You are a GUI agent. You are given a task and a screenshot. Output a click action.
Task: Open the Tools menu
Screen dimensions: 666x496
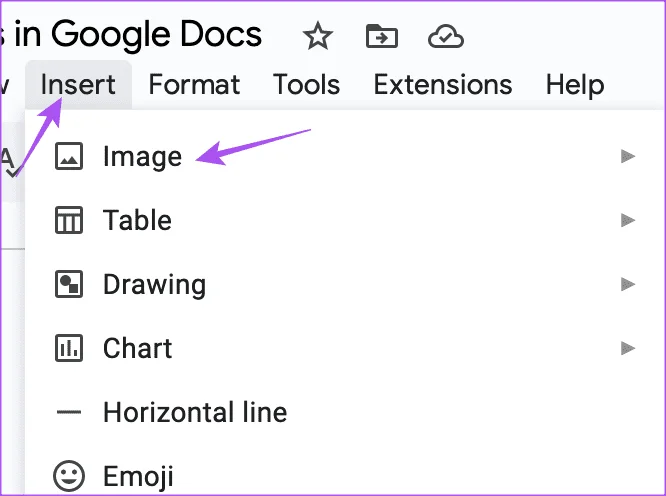pyautogui.click(x=306, y=84)
